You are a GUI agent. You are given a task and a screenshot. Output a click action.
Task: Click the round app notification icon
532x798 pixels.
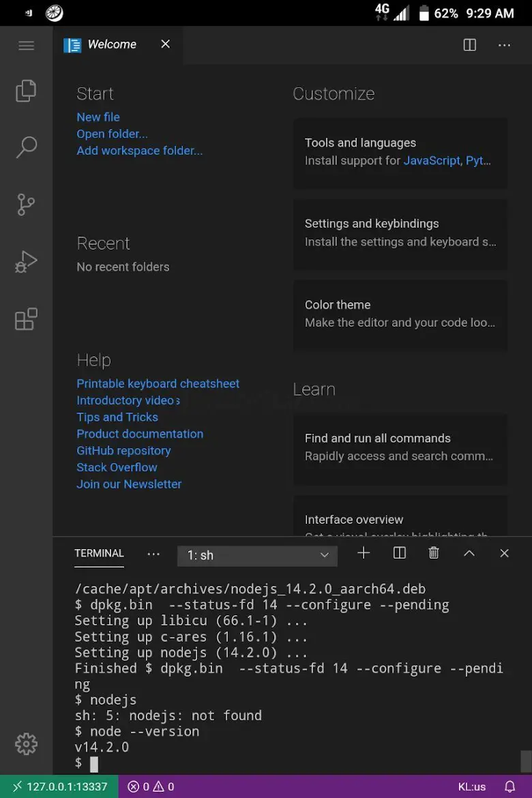(55, 13)
